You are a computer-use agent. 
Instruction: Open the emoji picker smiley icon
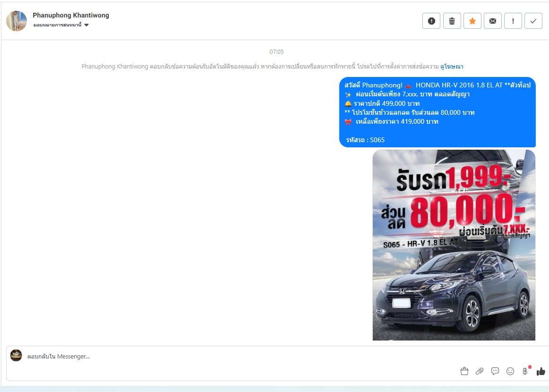(510, 371)
